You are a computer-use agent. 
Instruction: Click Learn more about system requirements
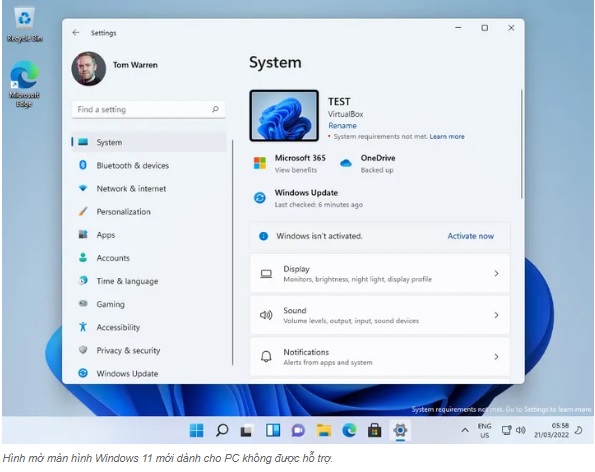click(447, 136)
